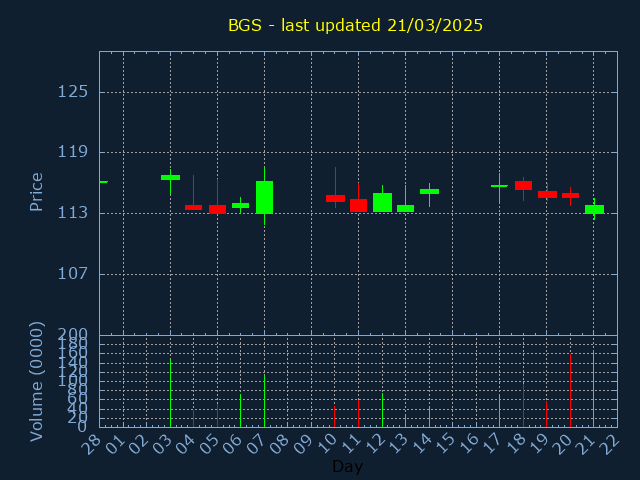Select the x-axis day label 15

(444, 444)
